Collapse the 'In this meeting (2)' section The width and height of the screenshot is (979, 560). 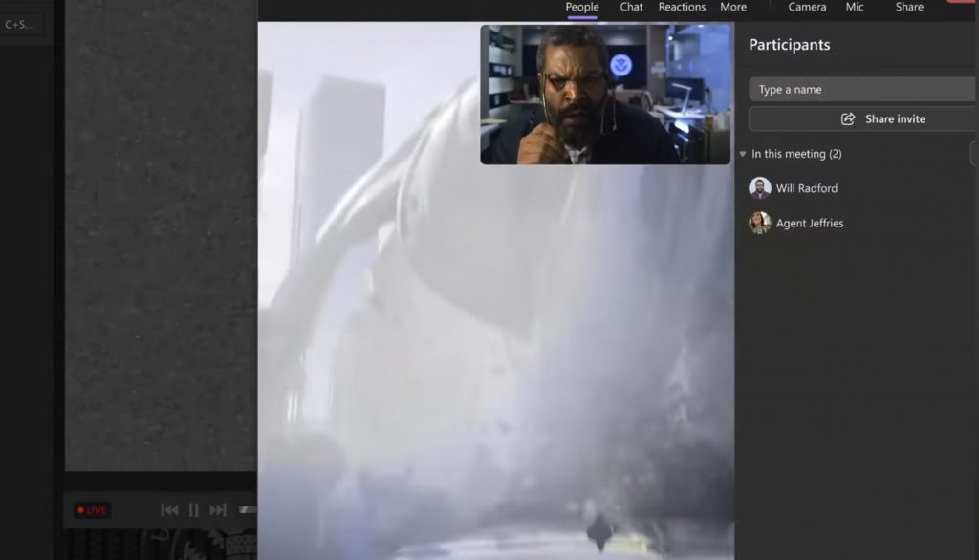743,154
